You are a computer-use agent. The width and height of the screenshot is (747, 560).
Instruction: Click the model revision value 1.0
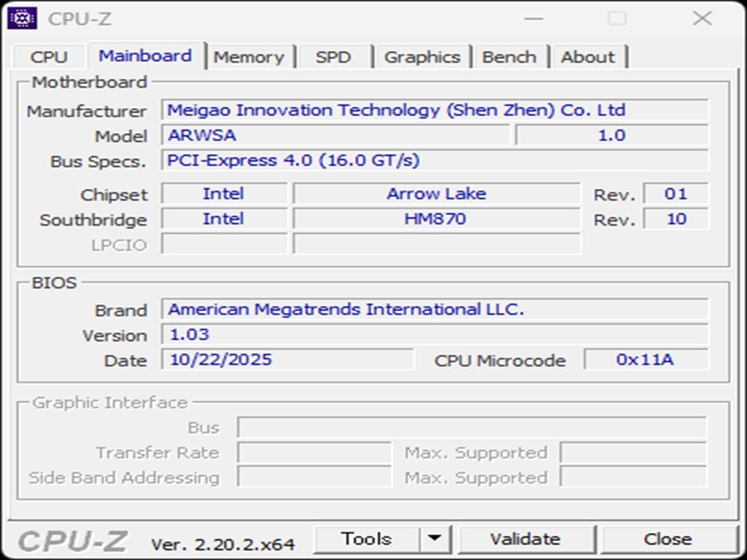(x=612, y=135)
